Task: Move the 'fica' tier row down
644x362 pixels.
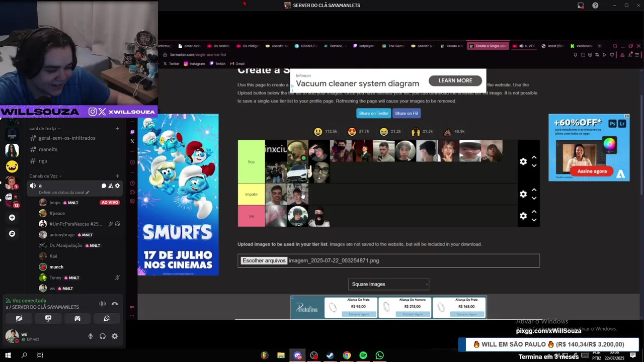Action: pos(534,165)
